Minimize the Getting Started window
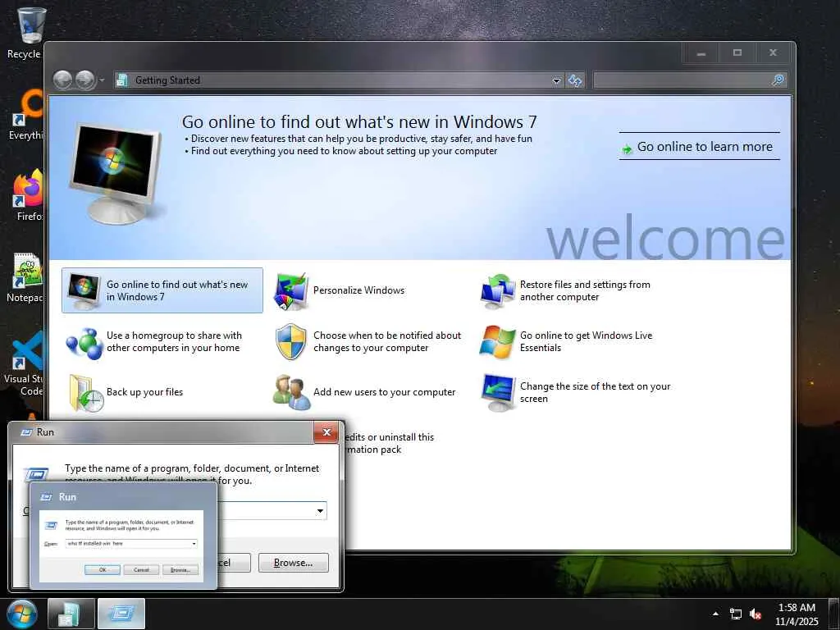The image size is (840, 630). coord(701,53)
